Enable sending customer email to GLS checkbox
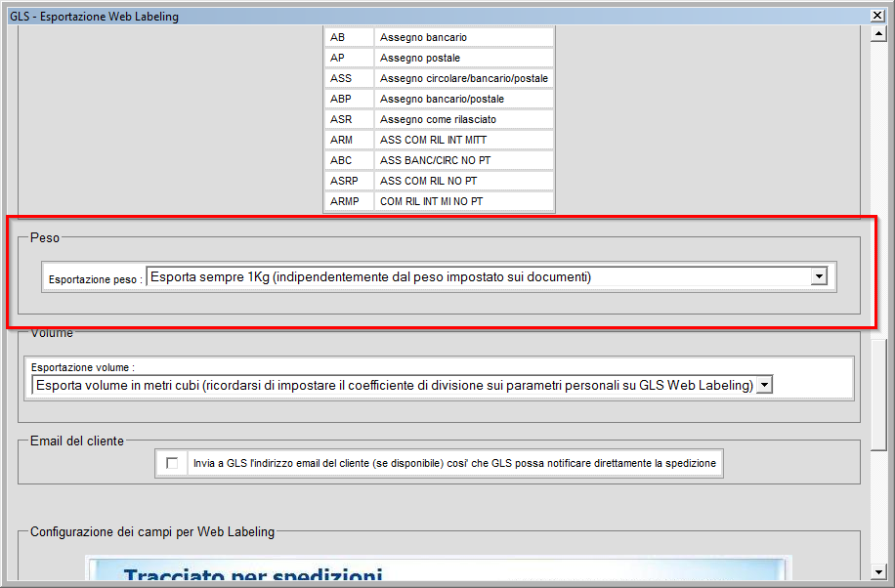The image size is (895, 588). coord(172,463)
